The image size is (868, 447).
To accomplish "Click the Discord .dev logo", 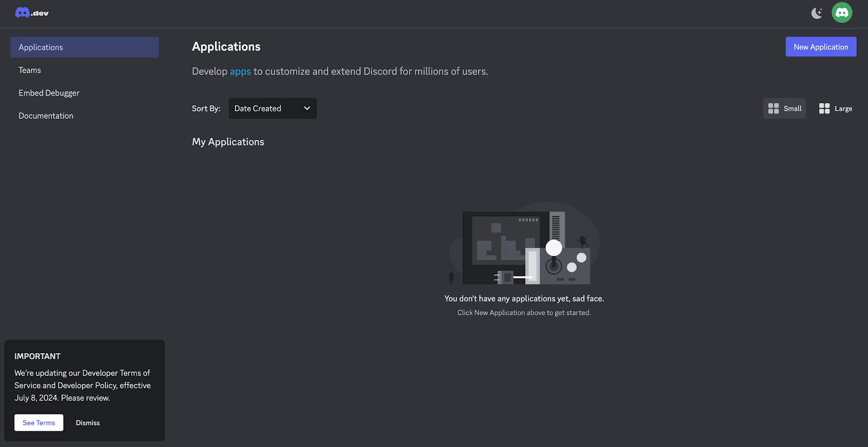I will (32, 13).
